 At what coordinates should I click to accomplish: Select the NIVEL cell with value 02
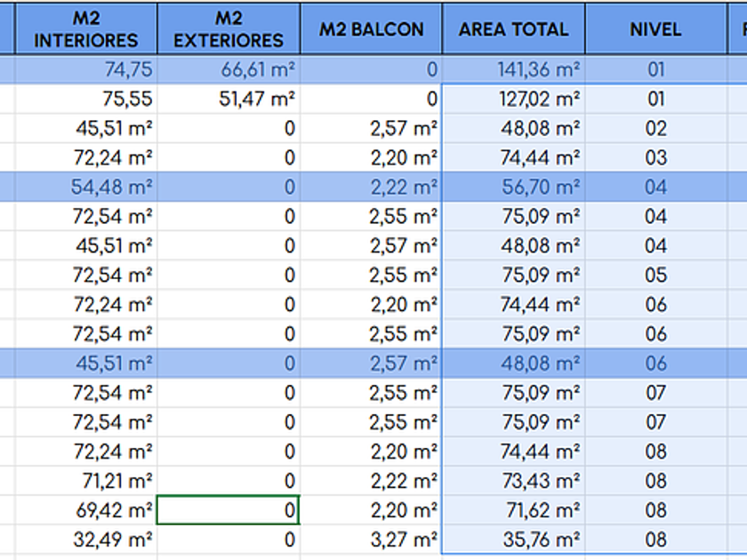point(655,128)
